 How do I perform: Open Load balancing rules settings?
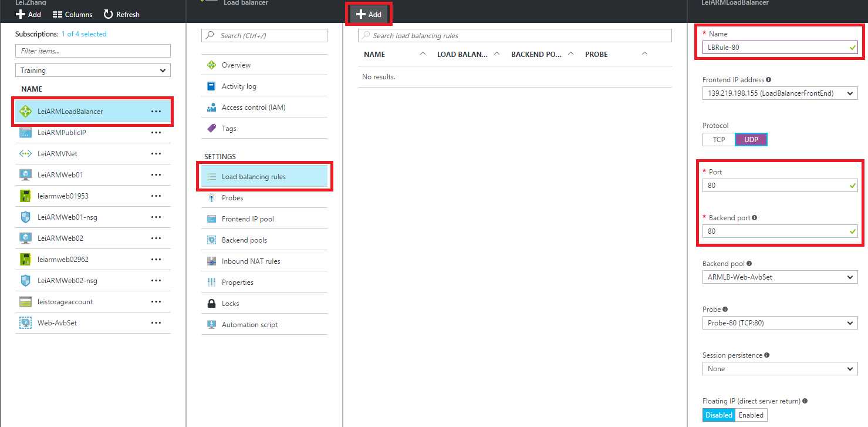click(x=264, y=177)
